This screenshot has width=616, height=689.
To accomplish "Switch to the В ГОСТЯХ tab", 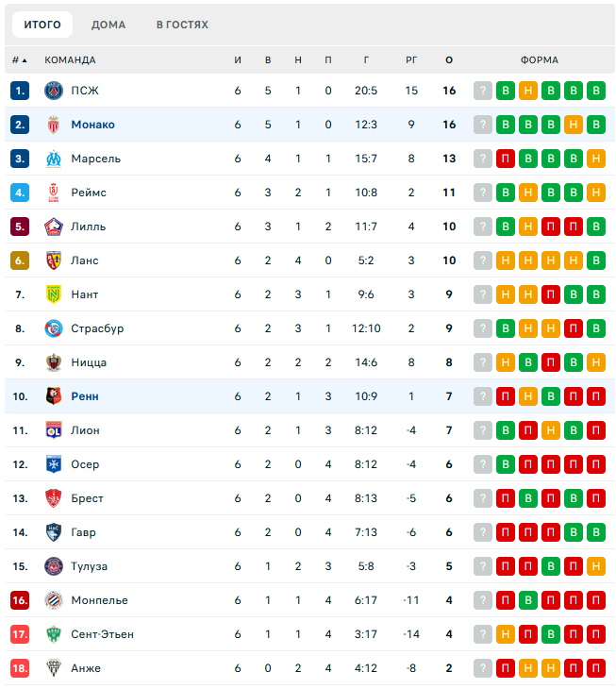I will tap(182, 25).
